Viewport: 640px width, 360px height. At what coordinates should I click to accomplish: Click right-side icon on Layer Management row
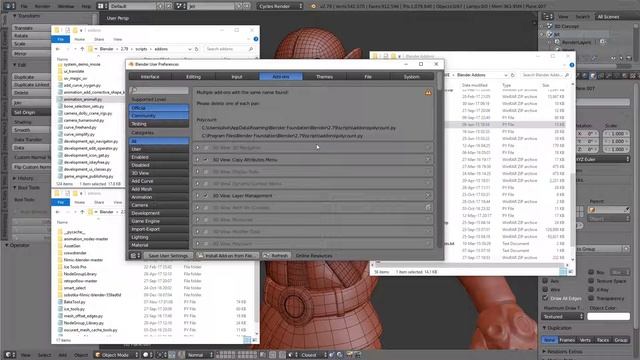tap(428, 196)
